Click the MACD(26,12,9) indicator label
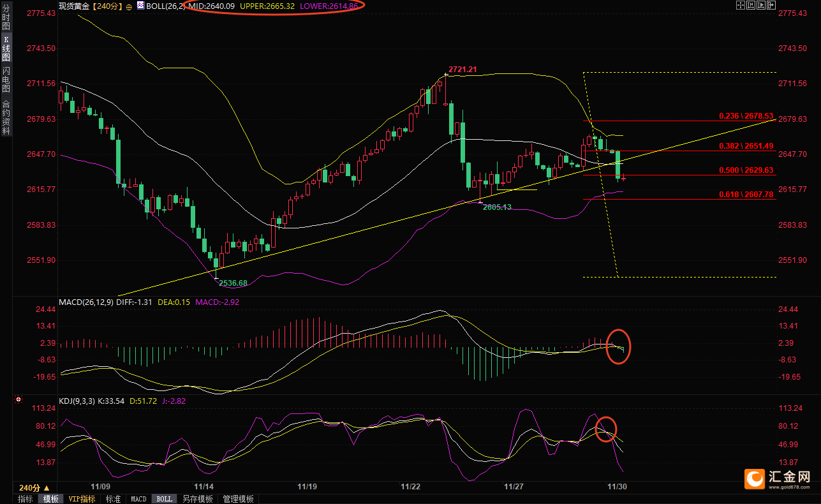Viewport: 821px width, 504px height. (86, 302)
